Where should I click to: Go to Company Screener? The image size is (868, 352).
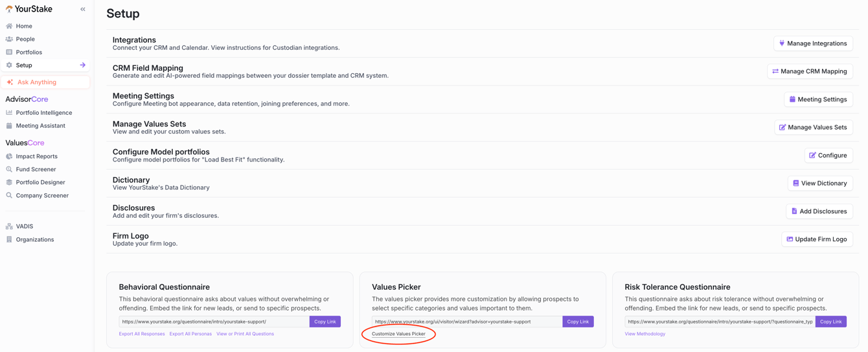click(x=42, y=195)
